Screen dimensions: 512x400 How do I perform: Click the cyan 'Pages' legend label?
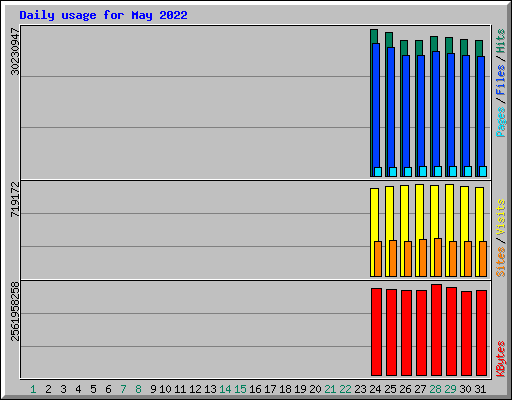(500, 122)
